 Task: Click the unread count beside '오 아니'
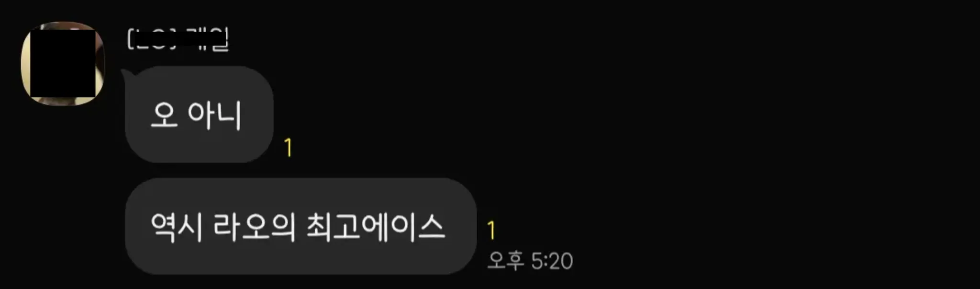288,147
